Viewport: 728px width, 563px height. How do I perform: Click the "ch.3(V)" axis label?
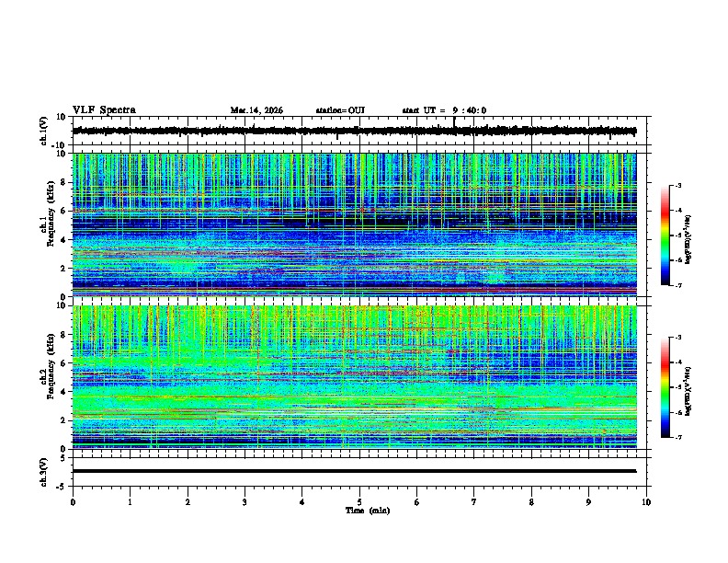pos(44,472)
